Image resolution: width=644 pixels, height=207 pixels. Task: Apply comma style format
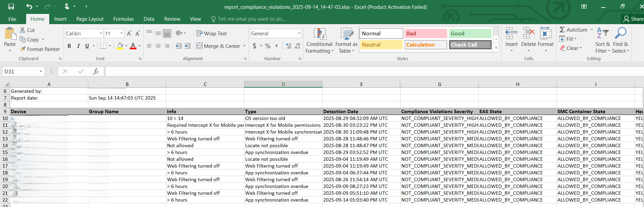(x=277, y=46)
